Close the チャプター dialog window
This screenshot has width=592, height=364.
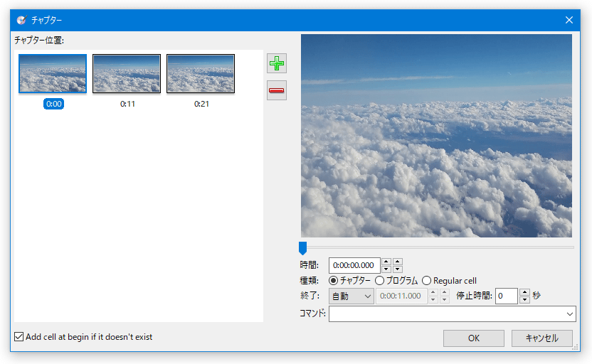[569, 20]
